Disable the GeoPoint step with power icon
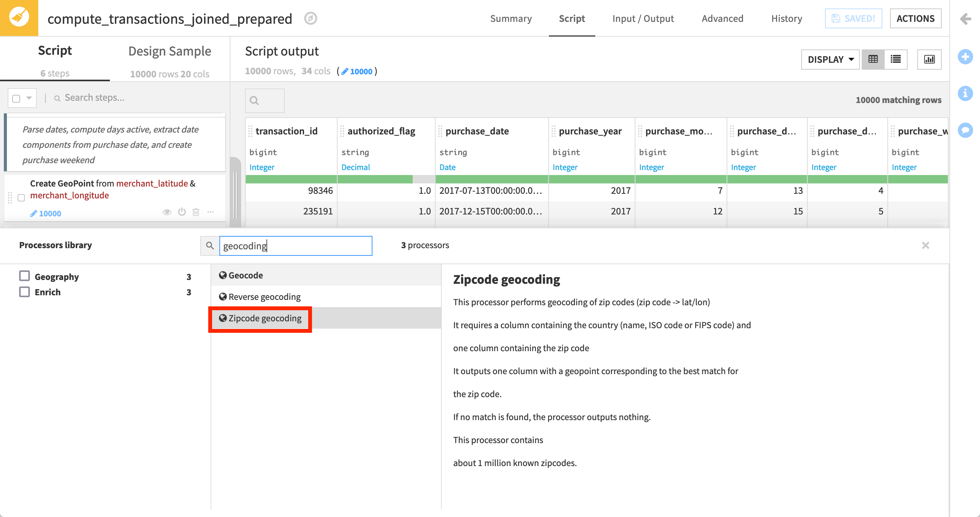 [x=182, y=212]
